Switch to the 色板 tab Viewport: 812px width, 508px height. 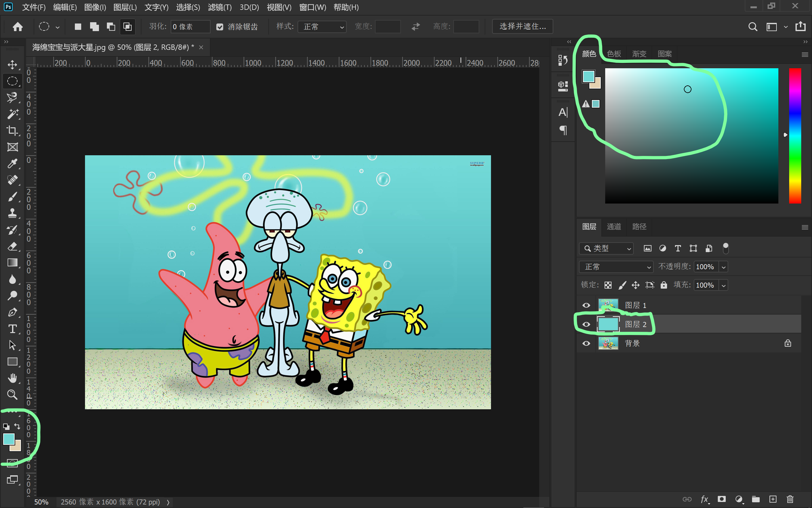tap(614, 54)
